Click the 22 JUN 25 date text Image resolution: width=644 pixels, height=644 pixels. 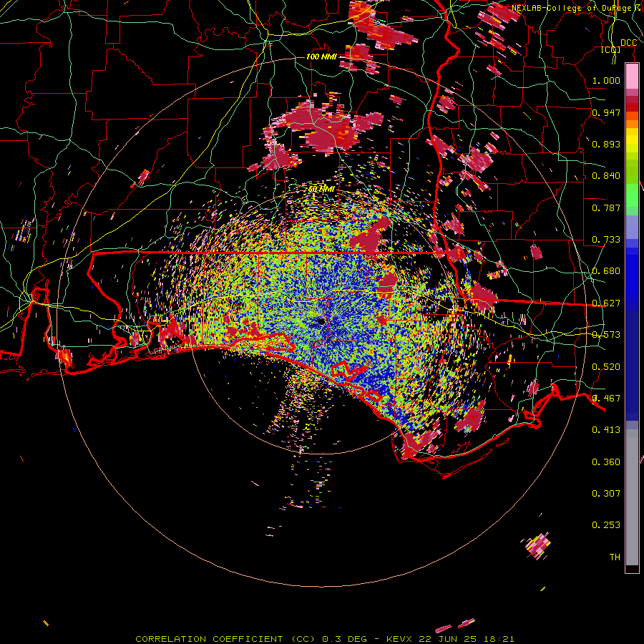tap(447, 639)
